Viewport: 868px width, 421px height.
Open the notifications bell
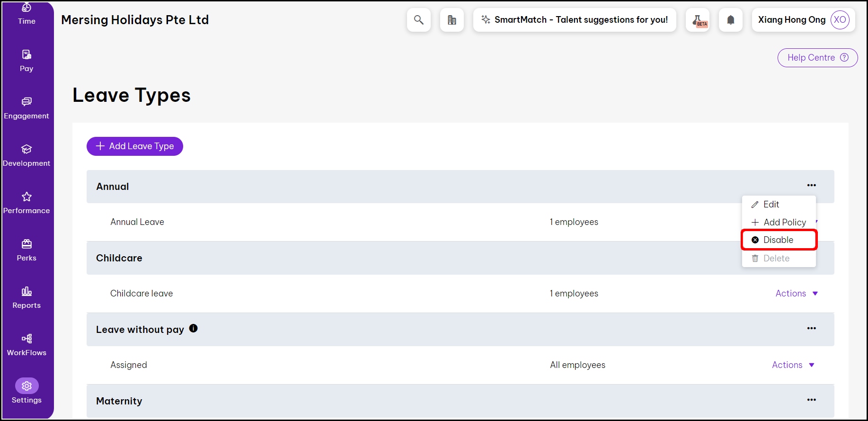(x=730, y=20)
